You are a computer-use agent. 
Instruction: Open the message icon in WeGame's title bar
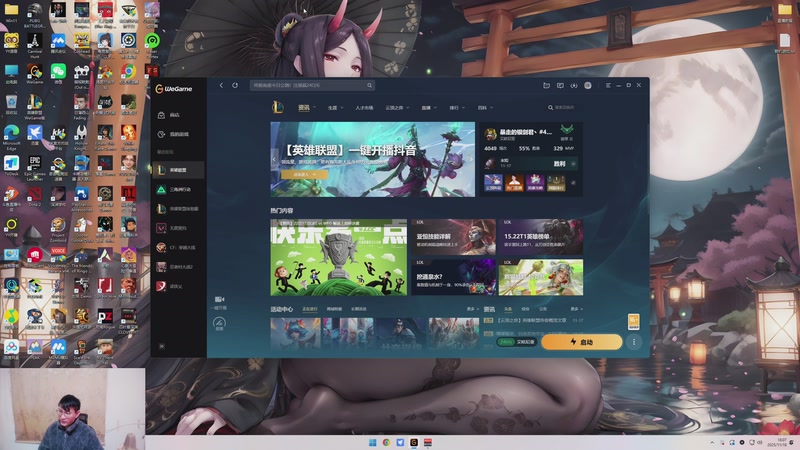560,85
